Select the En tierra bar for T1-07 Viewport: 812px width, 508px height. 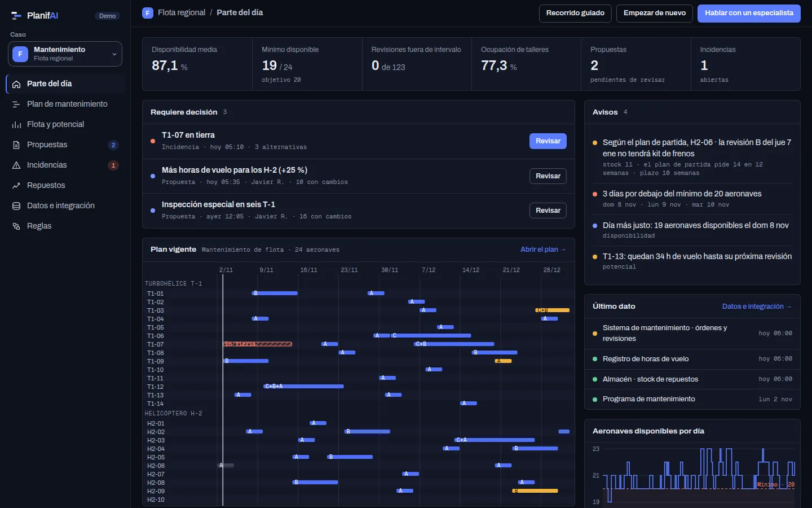click(258, 344)
